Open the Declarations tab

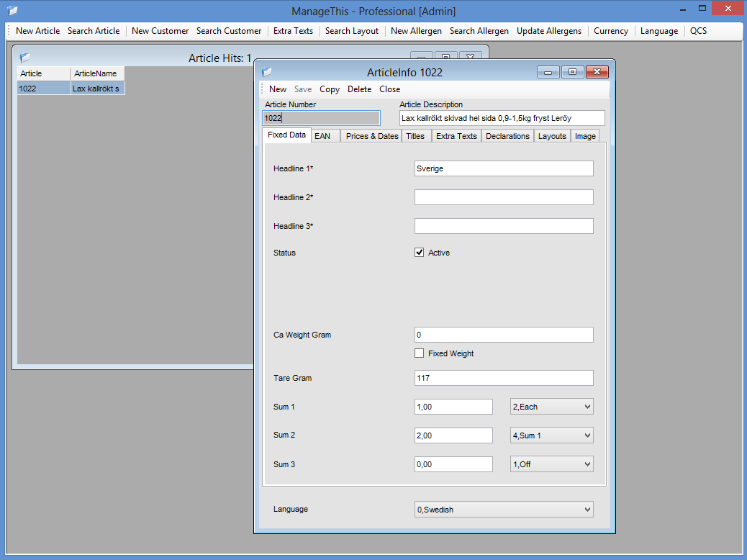point(507,136)
